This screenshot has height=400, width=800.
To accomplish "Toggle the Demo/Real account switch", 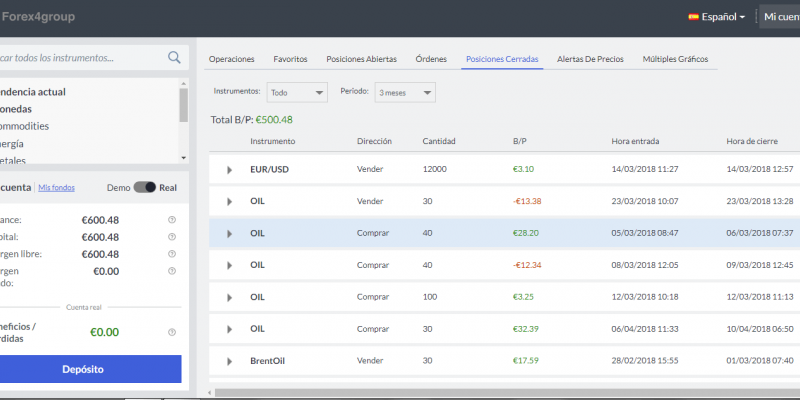I will coord(145,187).
